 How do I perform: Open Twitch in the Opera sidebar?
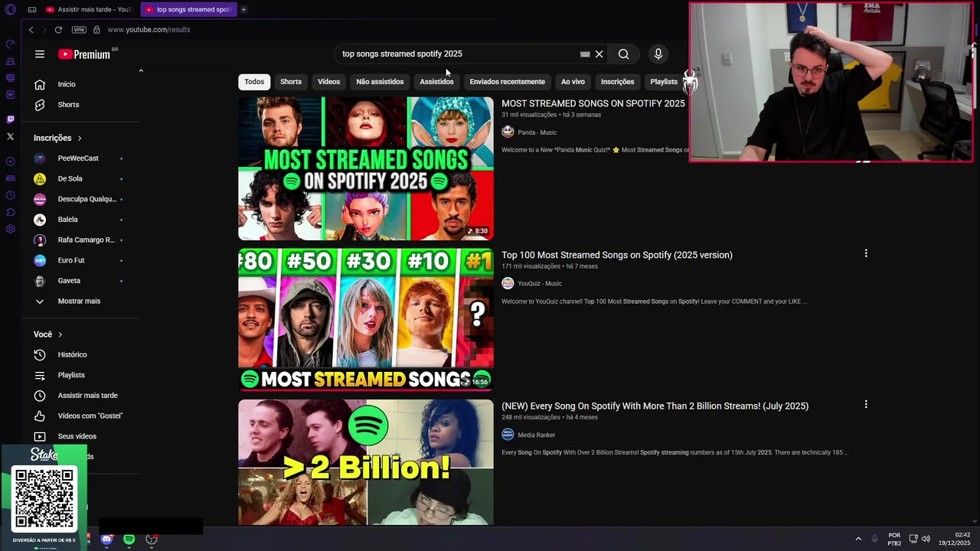click(x=10, y=119)
